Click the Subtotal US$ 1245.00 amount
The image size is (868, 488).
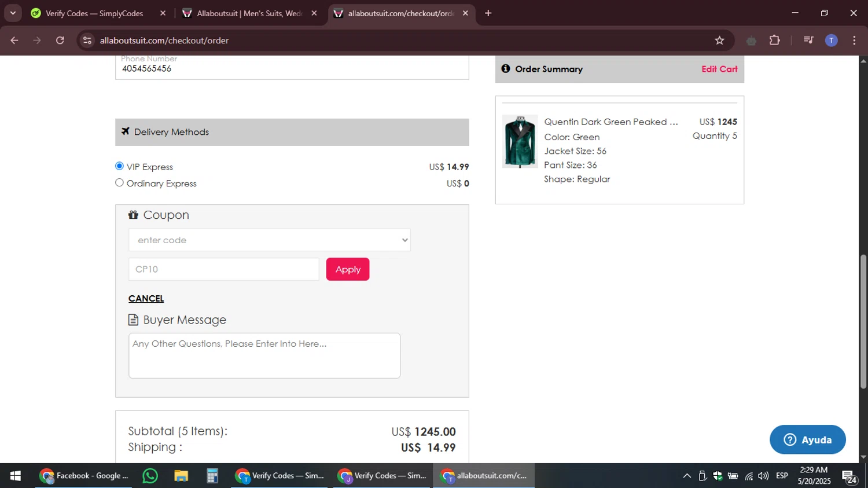[x=423, y=432]
